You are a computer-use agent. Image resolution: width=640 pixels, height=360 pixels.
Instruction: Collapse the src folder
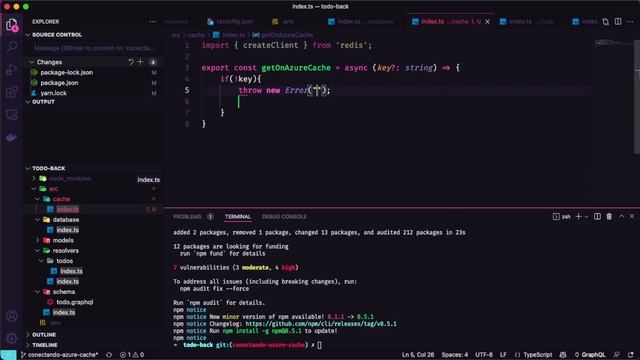[34, 189]
